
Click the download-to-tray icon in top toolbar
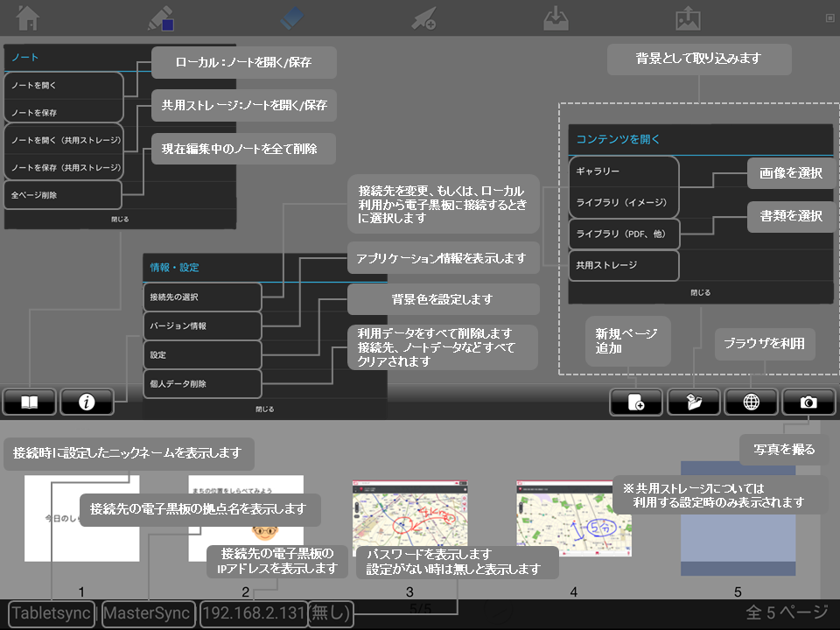(556, 18)
